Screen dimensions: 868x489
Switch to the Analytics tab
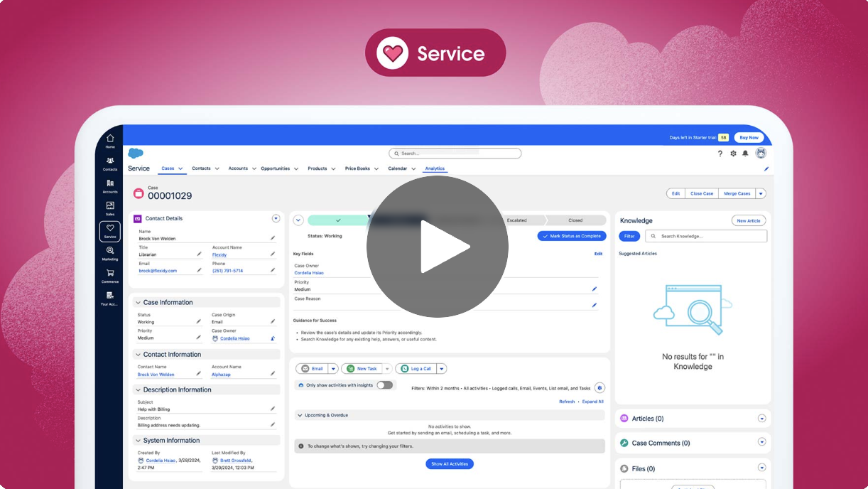435,169
